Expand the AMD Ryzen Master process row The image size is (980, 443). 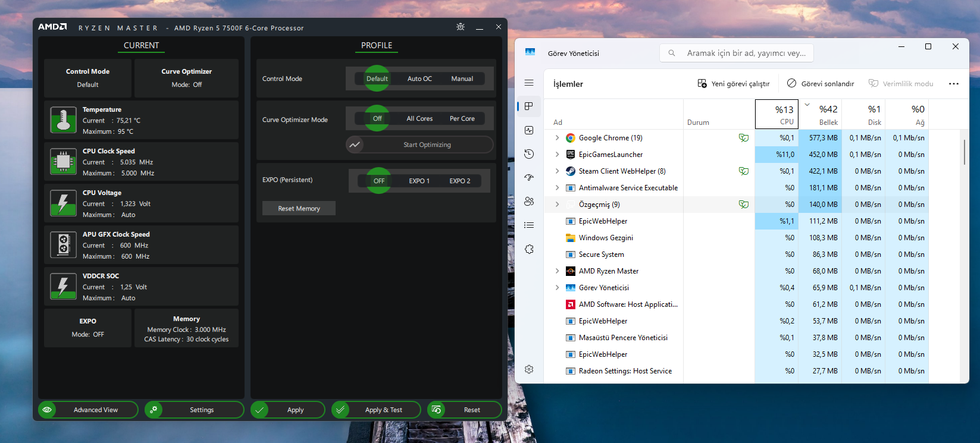[557, 271]
